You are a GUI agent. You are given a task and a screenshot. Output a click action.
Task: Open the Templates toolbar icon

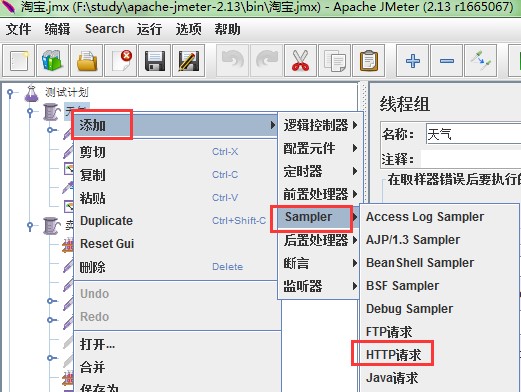pos(53,61)
